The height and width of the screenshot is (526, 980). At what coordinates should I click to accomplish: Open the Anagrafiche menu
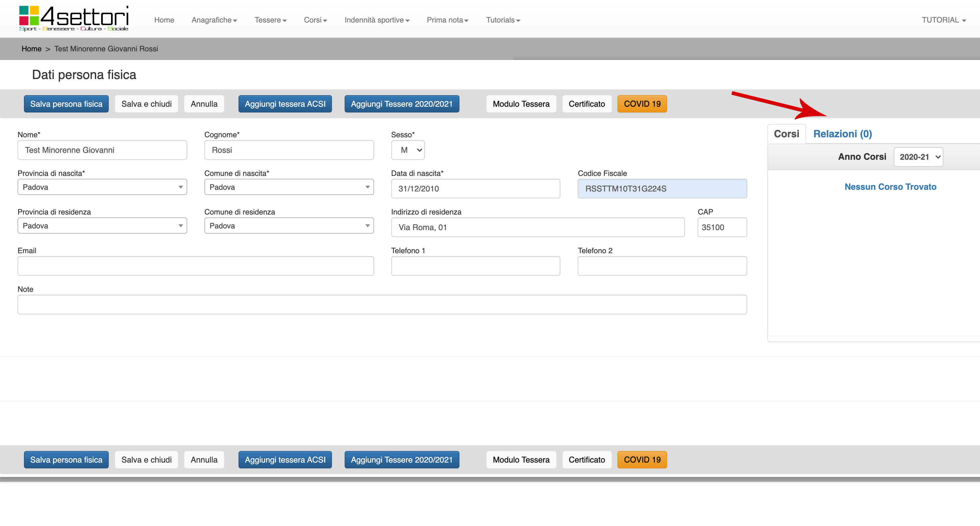click(214, 20)
